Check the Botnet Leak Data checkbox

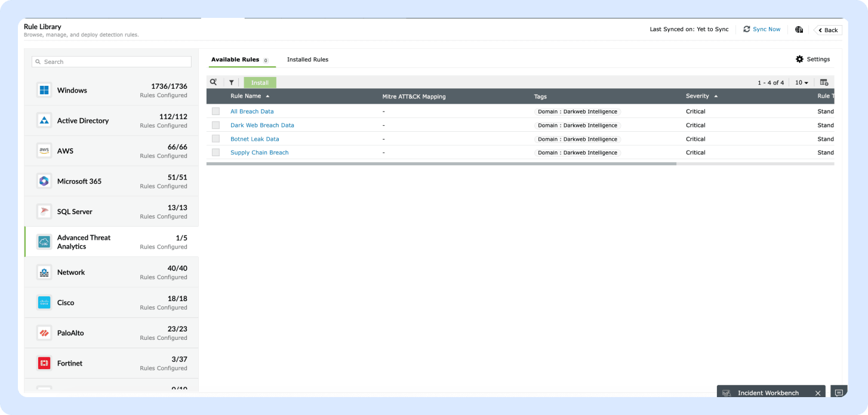pos(216,139)
